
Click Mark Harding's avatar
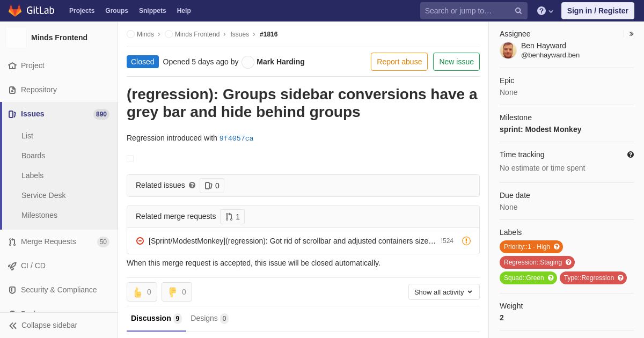(248, 62)
